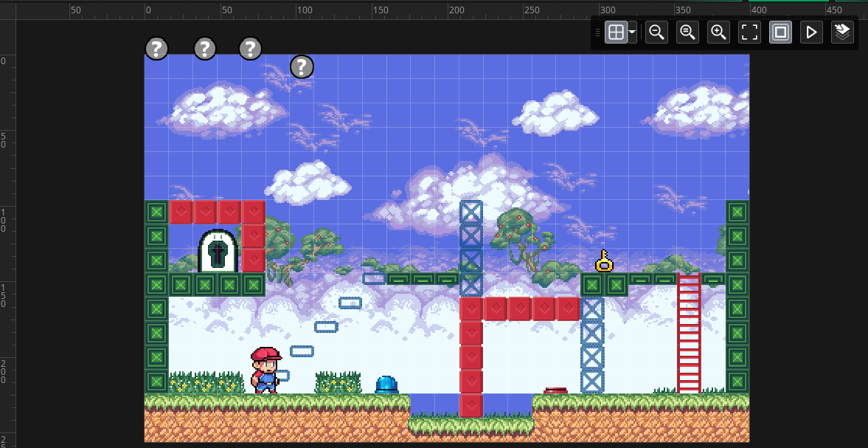Viewport: 868px width, 448px height.
Task: Select the golden key object
Action: click(604, 261)
